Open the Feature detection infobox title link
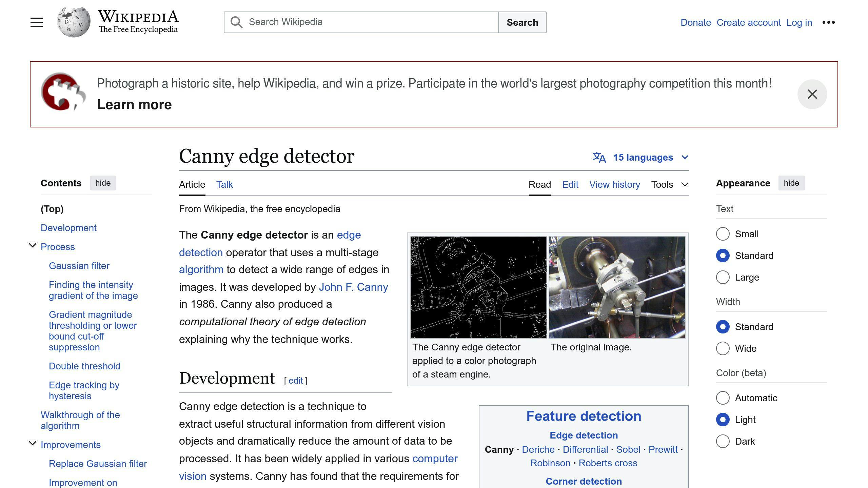The image size is (868, 488). [584, 416]
